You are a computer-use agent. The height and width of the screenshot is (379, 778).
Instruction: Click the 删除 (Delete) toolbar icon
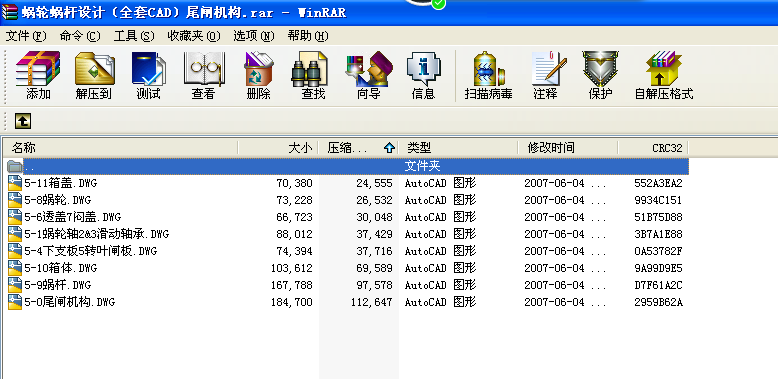coord(259,75)
